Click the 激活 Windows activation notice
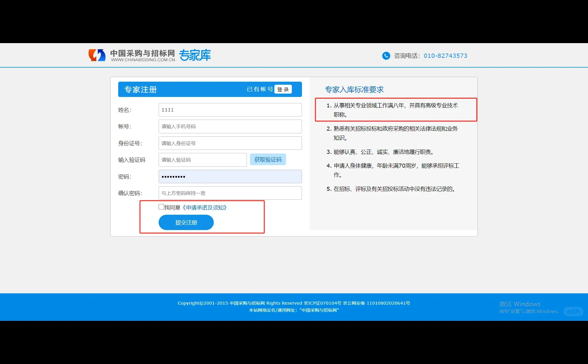 point(519,304)
